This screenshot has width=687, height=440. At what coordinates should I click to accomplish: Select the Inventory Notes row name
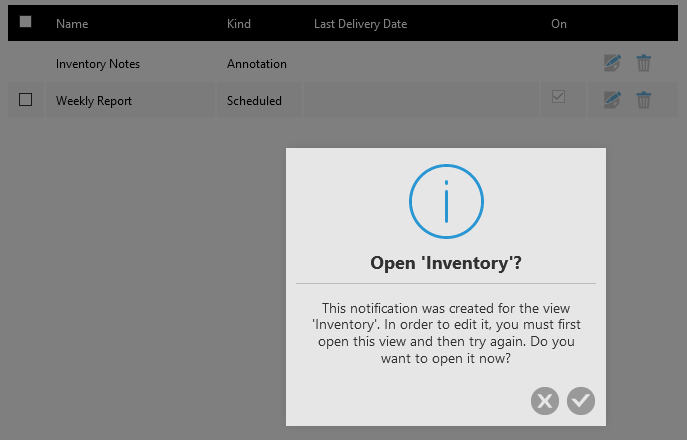tap(98, 64)
